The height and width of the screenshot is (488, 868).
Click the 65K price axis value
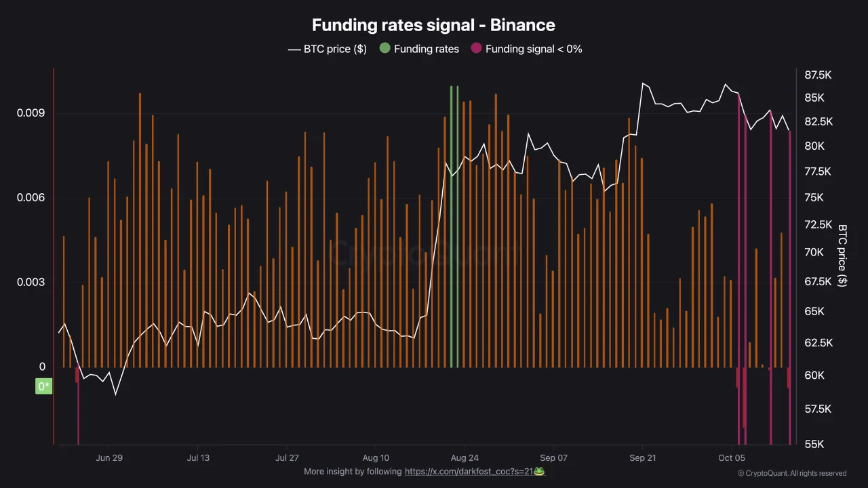coord(814,312)
